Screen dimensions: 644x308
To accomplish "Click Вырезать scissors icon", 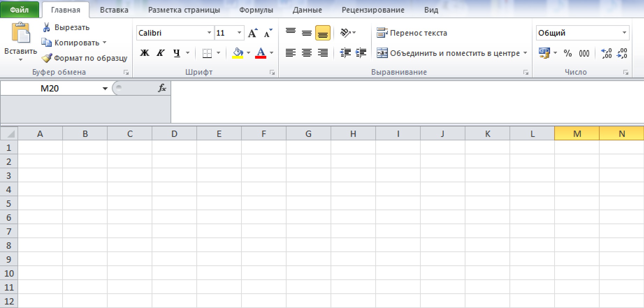I will [x=46, y=27].
